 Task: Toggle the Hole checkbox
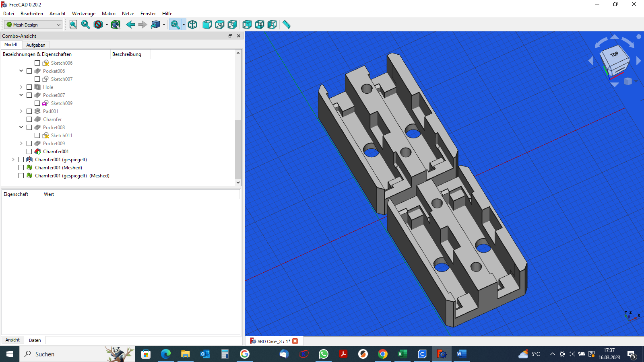click(29, 87)
